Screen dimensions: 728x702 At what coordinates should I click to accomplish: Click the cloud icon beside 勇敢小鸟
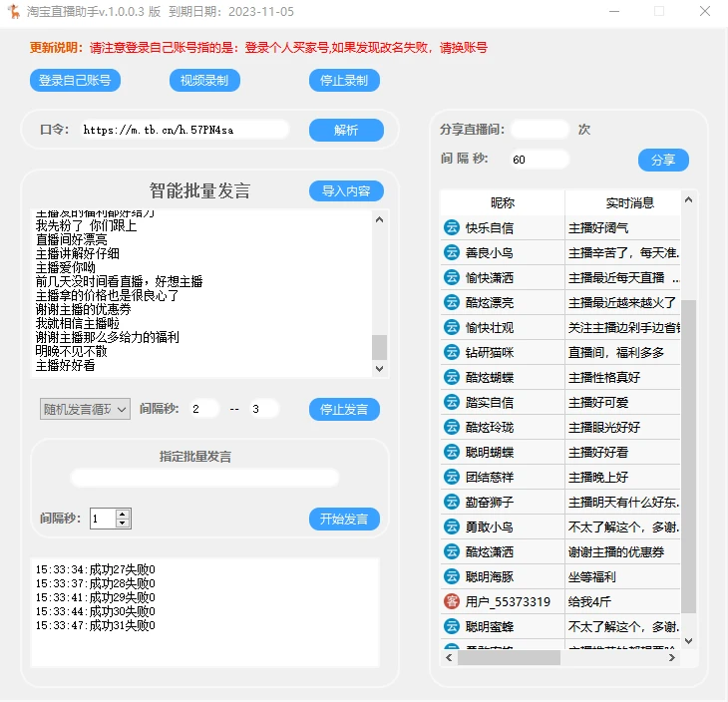(x=452, y=526)
